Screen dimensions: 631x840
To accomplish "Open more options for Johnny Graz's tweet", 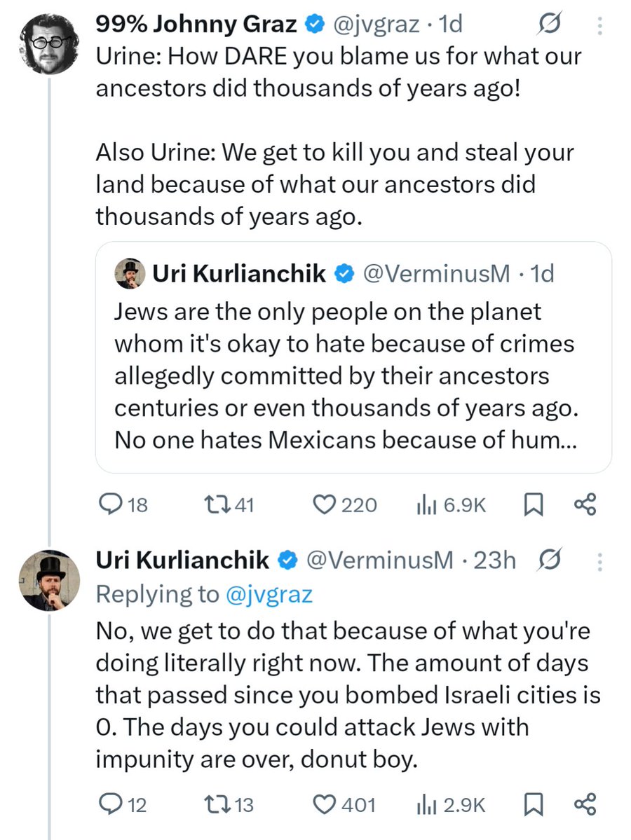I will coord(598,27).
